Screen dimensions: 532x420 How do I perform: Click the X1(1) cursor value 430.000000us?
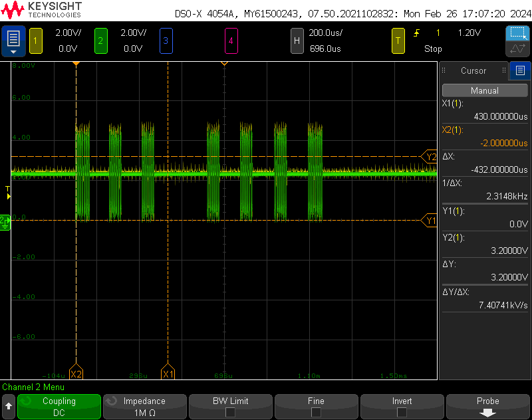pos(501,116)
